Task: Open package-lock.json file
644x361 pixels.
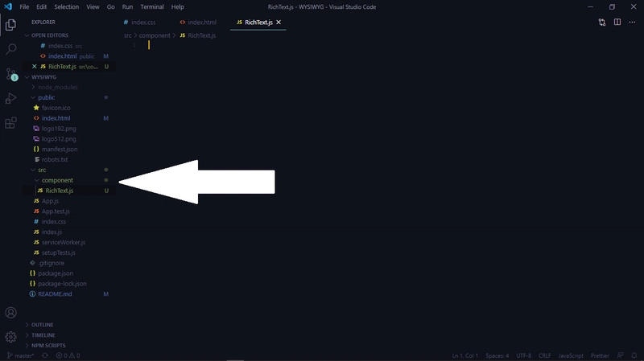Action: pos(62,284)
